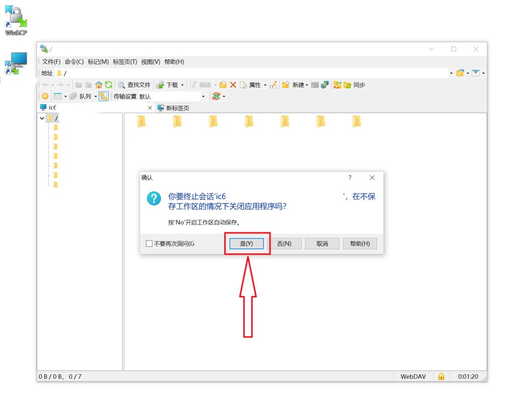Check the 不要再次询问 checkbox

click(149, 243)
